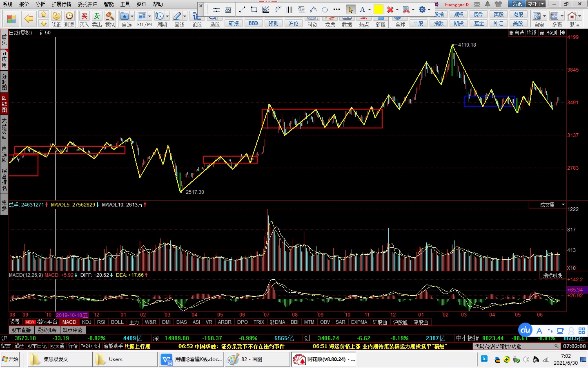Pick the ellipse drawing tool

tap(325, 9)
